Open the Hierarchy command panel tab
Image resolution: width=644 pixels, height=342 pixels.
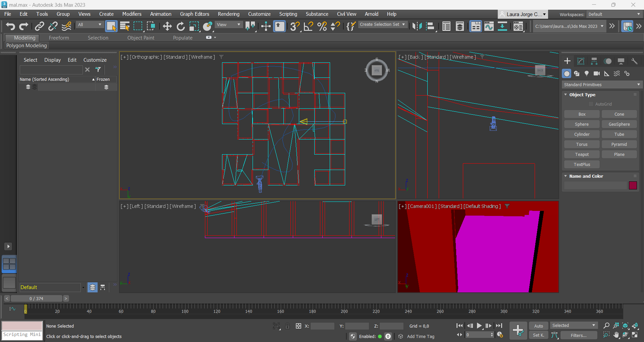[x=594, y=61]
